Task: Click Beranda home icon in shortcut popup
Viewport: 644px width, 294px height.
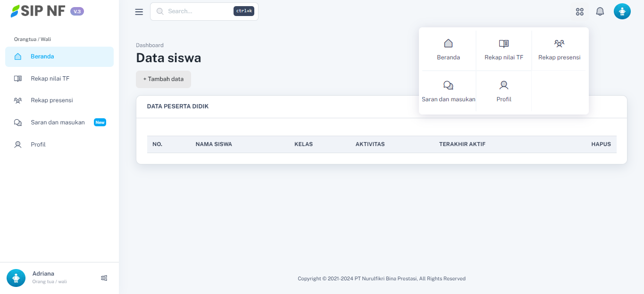Action: tap(448, 43)
